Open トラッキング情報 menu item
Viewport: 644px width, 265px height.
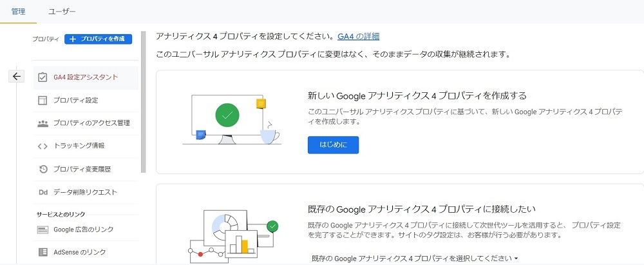86,146
